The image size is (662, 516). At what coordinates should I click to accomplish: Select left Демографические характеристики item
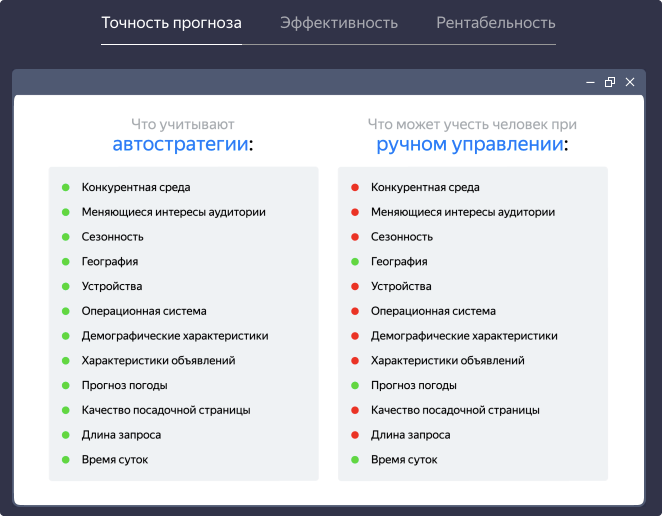coord(175,336)
